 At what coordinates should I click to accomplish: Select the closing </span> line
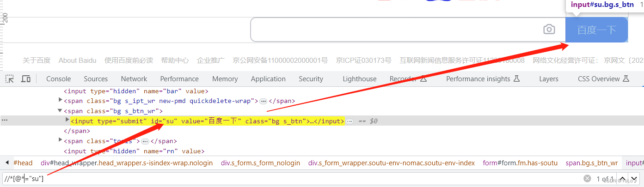tap(76, 131)
